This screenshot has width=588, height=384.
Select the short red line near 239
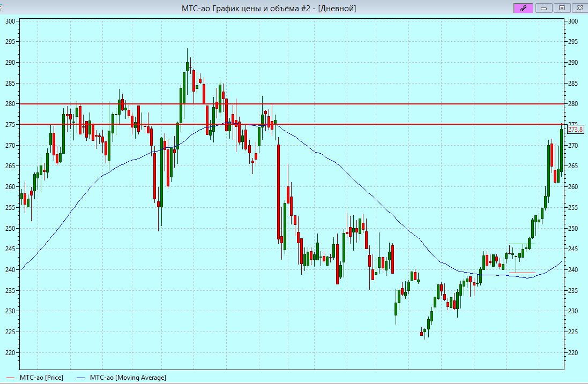pos(522,273)
